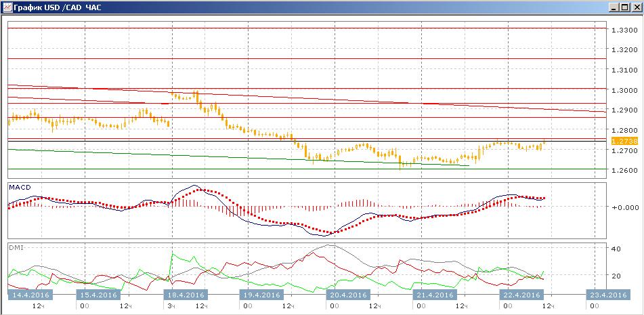644x315 pixels.
Task: Click the 23.4.2016 date marker
Action: click(x=607, y=295)
